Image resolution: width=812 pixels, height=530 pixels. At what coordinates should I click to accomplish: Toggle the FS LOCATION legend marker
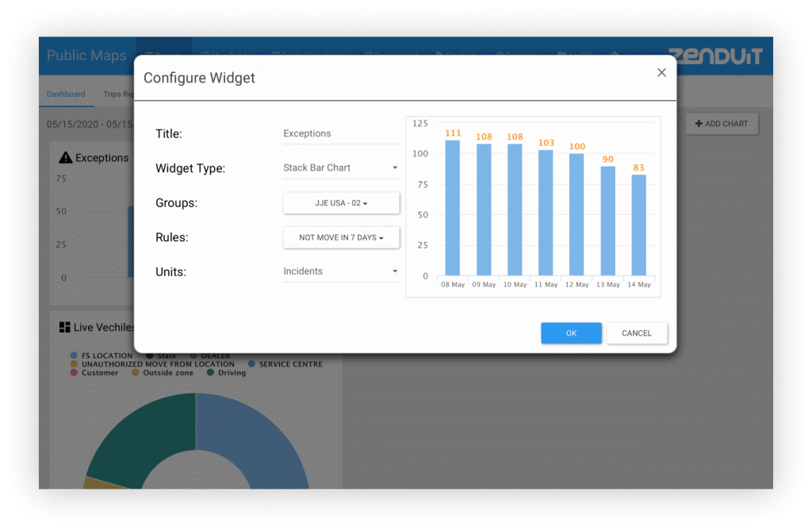[75, 356]
